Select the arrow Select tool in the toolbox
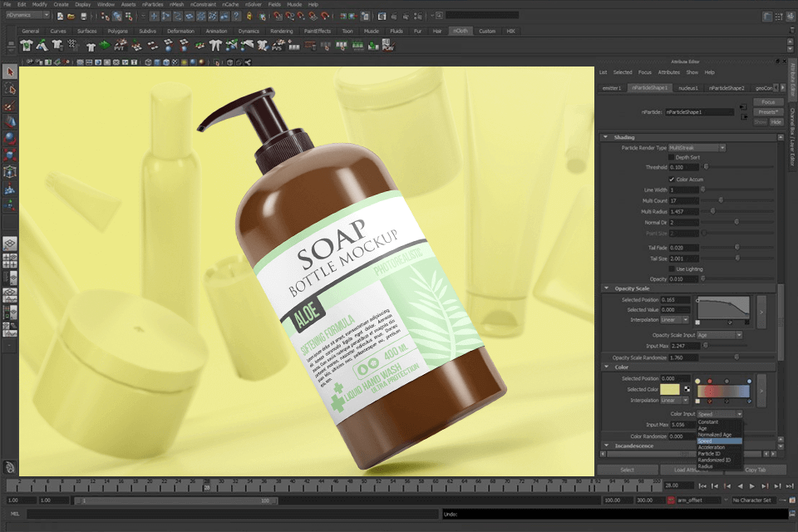This screenshot has height=532, width=798. [x=9, y=72]
